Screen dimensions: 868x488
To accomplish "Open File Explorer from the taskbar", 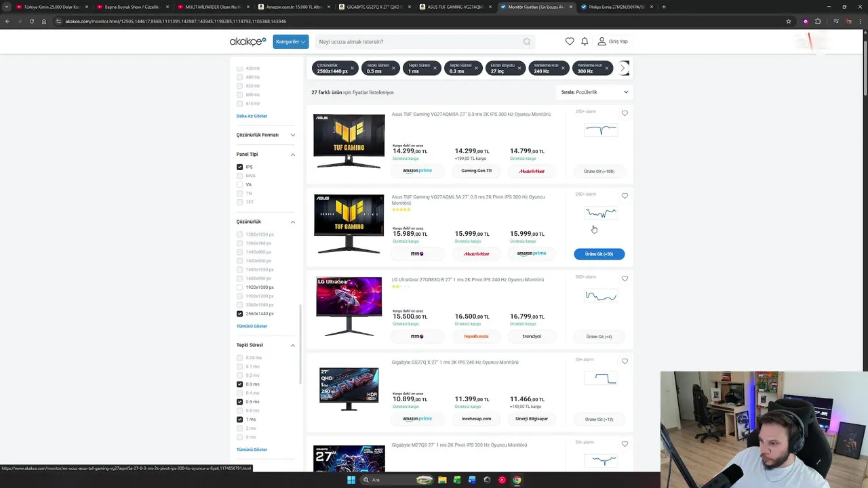I will point(442,480).
